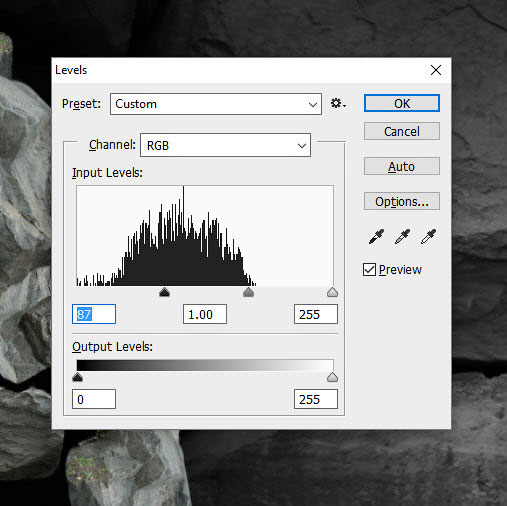Click the midtone input field 1.00
507x506 pixels.
pyautogui.click(x=205, y=314)
